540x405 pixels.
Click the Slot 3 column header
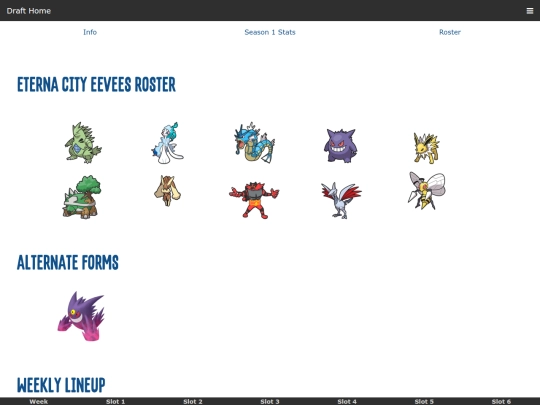point(270,401)
